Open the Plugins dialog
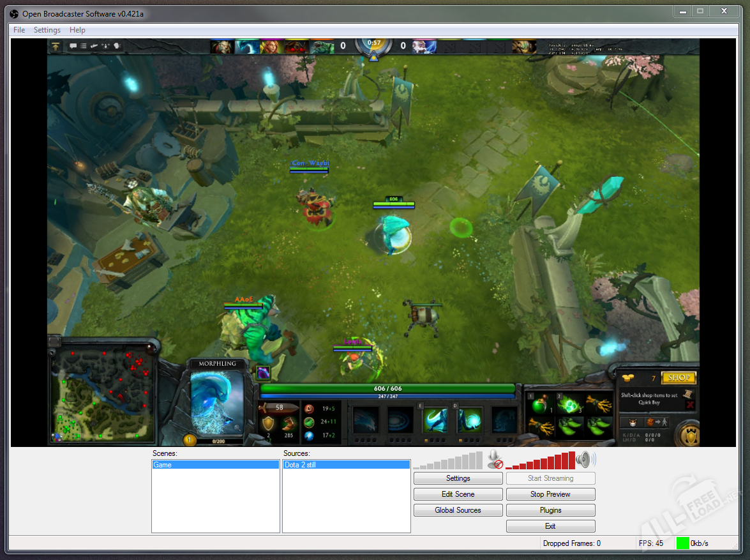750x560 pixels. 550,510
